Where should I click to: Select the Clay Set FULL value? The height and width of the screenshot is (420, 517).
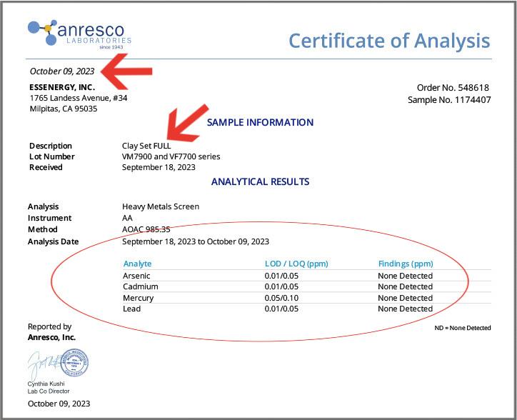tap(146, 146)
